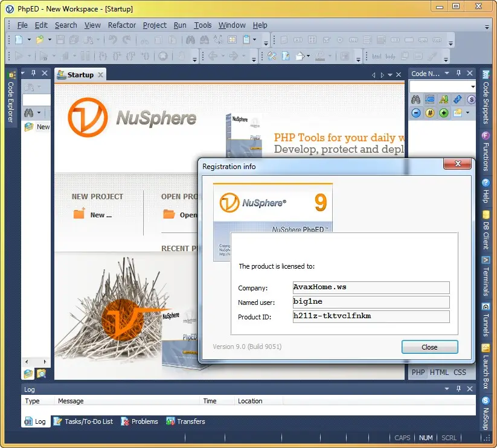Open the File menu
497x448 pixels.
pyautogui.click(x=22, y=25)
